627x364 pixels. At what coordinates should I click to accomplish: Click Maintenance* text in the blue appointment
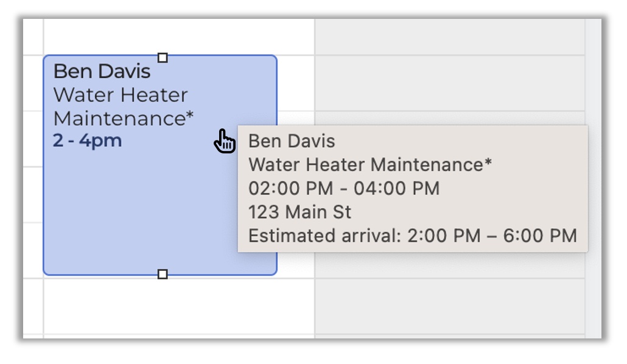tap(124, 118)
